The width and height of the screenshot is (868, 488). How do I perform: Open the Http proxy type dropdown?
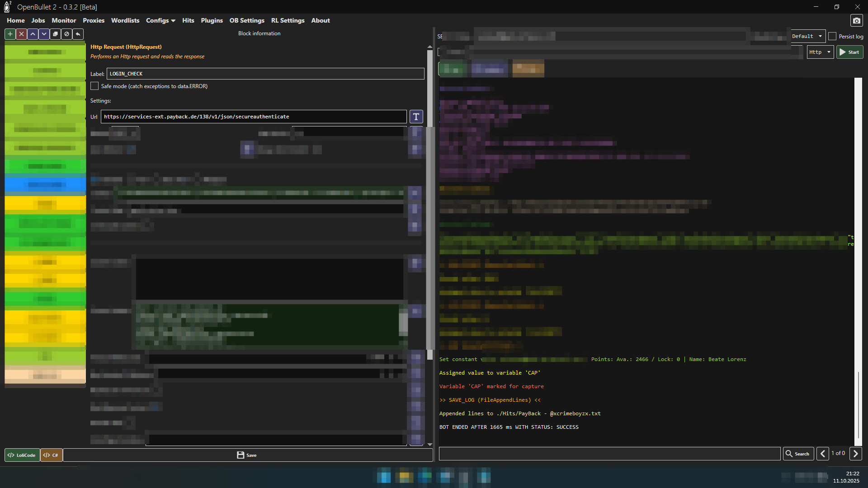(820, 52)
